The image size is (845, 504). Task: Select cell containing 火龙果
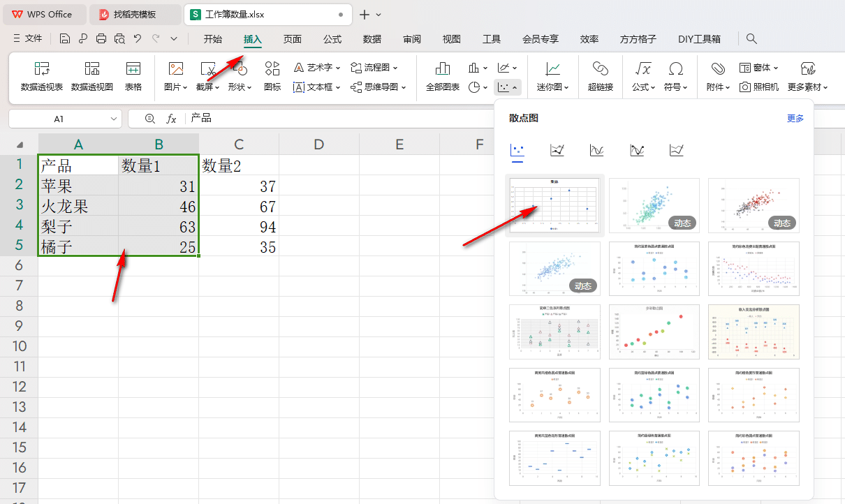click(78, 207)
